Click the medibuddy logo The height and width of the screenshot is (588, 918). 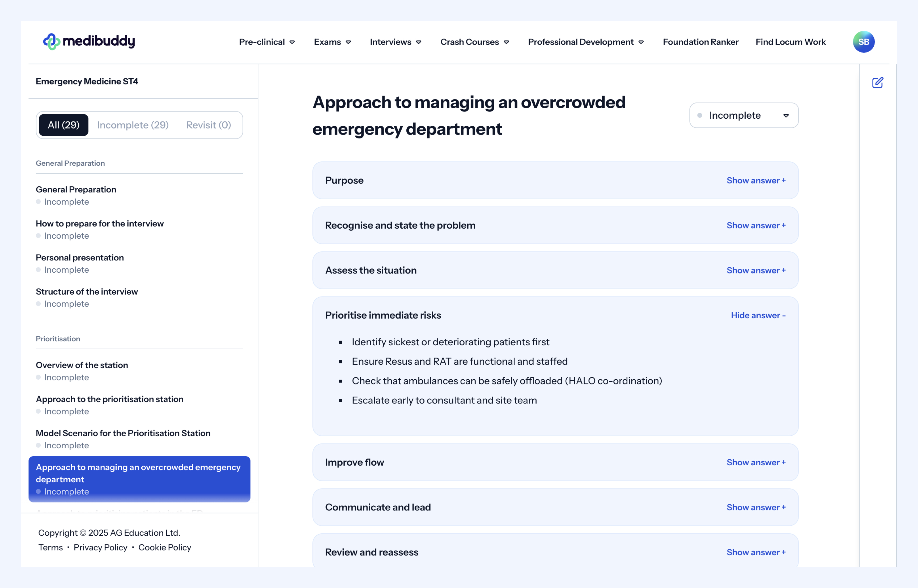(89, 41)
